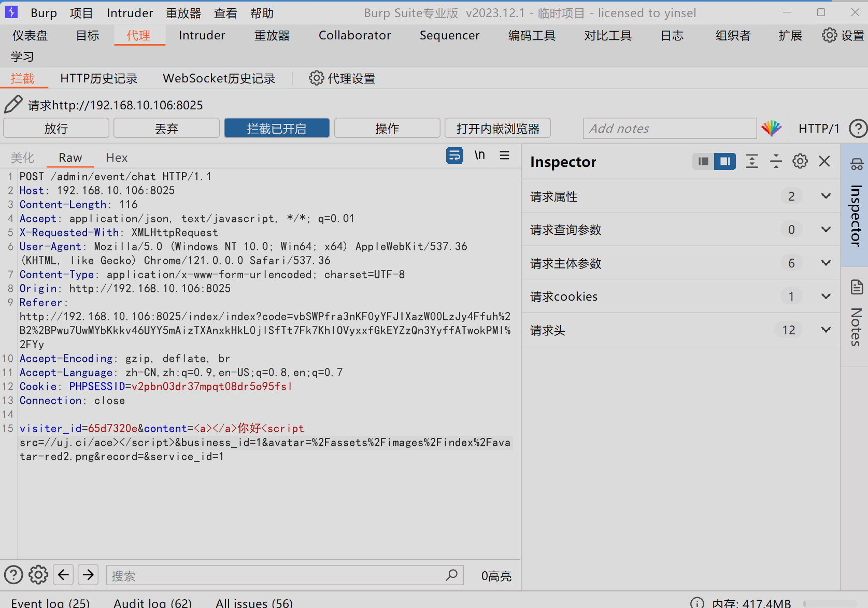Close the Inspector panel
The height and width of the screenshot is (608, 868).
click(x=824, y=161)
